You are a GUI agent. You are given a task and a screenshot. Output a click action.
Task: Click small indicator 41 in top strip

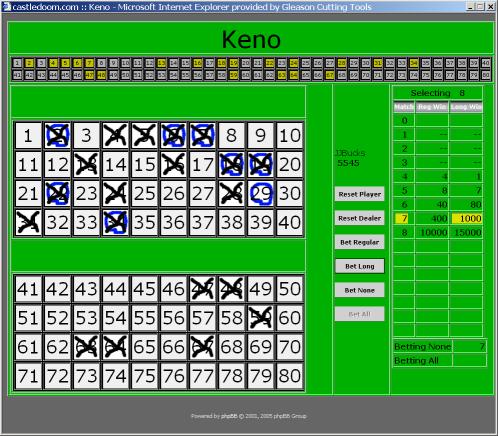coord(17,75)
